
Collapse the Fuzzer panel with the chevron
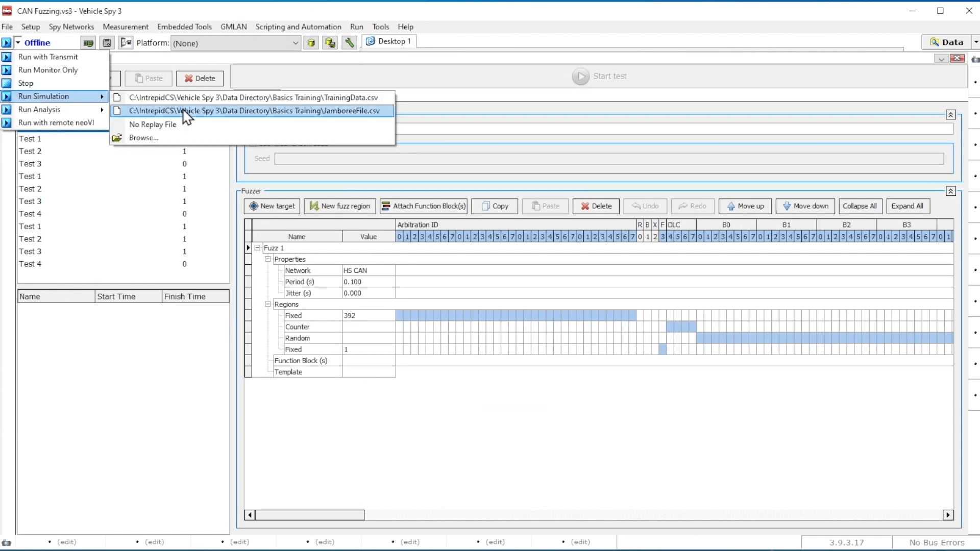click(x=950, y=191)
